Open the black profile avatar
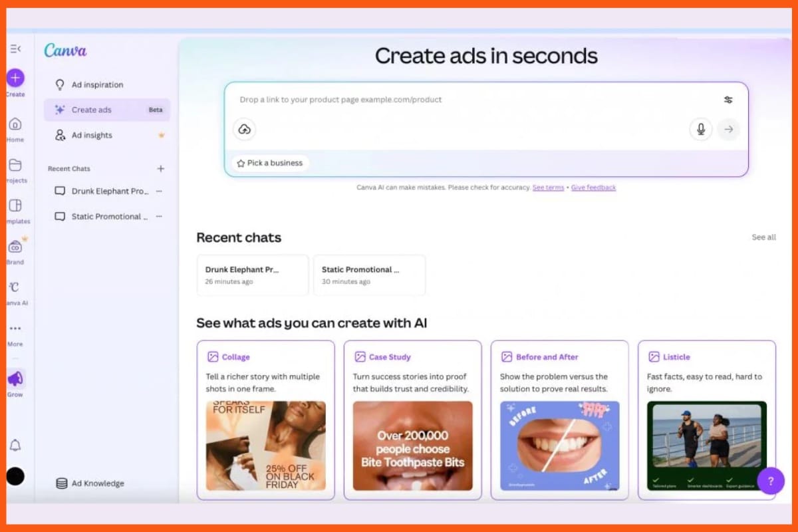 pyautogui.click(x=15, y=476)
